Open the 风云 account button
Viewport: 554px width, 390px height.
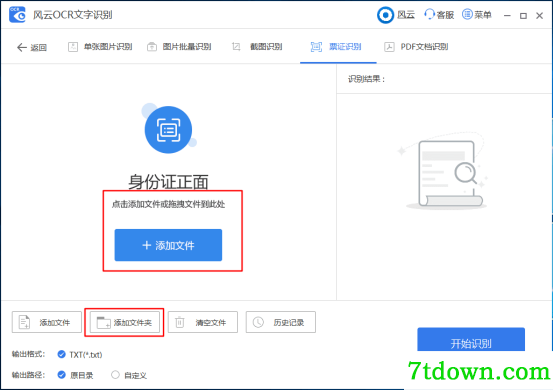click(396, 15)
